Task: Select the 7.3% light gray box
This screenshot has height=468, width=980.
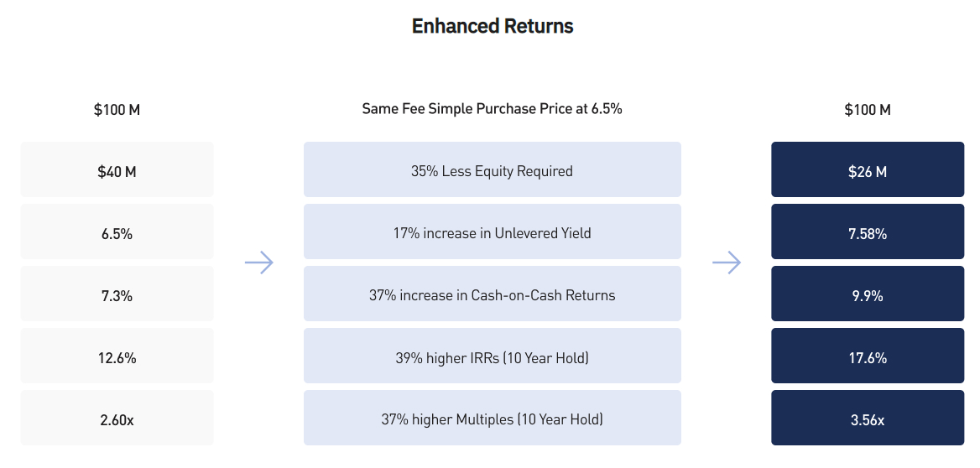Action: [117, 294]
